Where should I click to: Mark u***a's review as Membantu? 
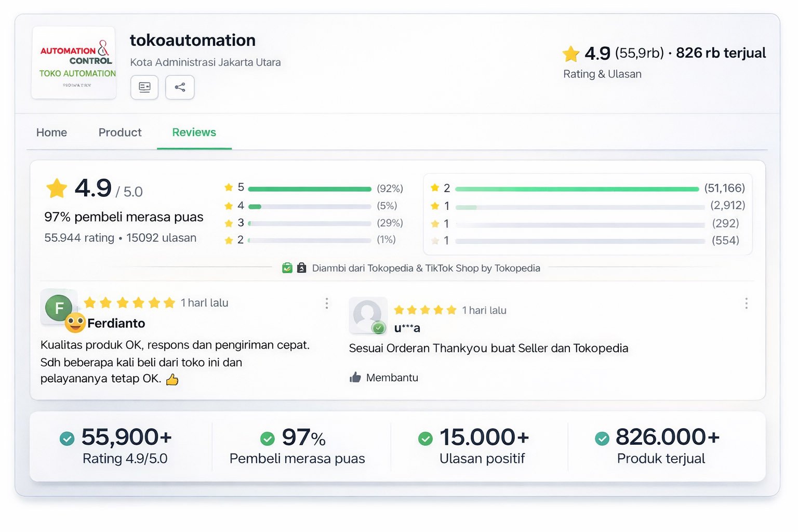(392, 377)
